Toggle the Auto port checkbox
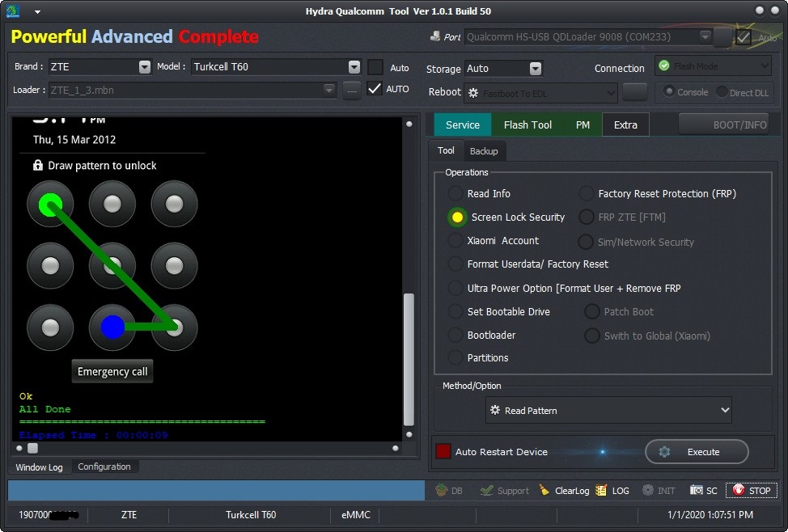Image resolution: width=788 pixels, height=532 pixels. point(743,37)
